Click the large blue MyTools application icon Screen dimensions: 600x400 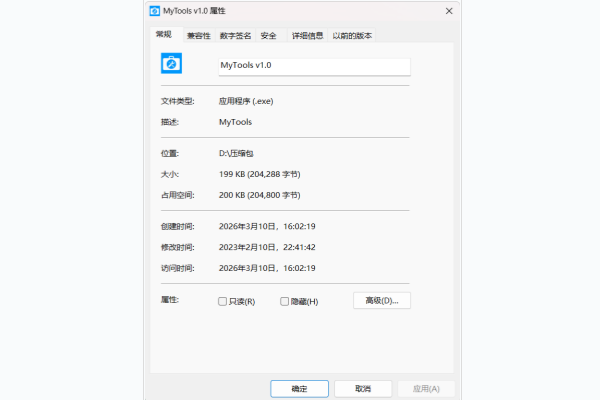pyautogui.click(x=171, y=64)
